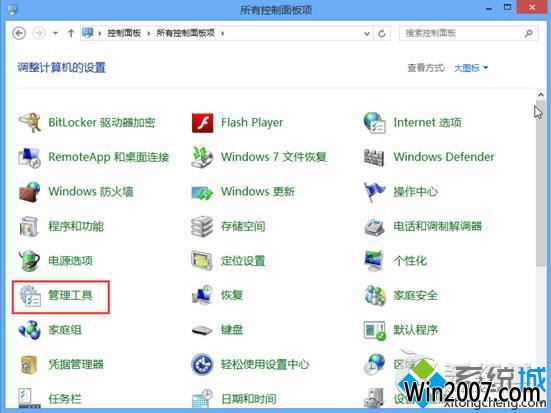
Task: Click the computer icon in address bar
Action: point(87,33)
